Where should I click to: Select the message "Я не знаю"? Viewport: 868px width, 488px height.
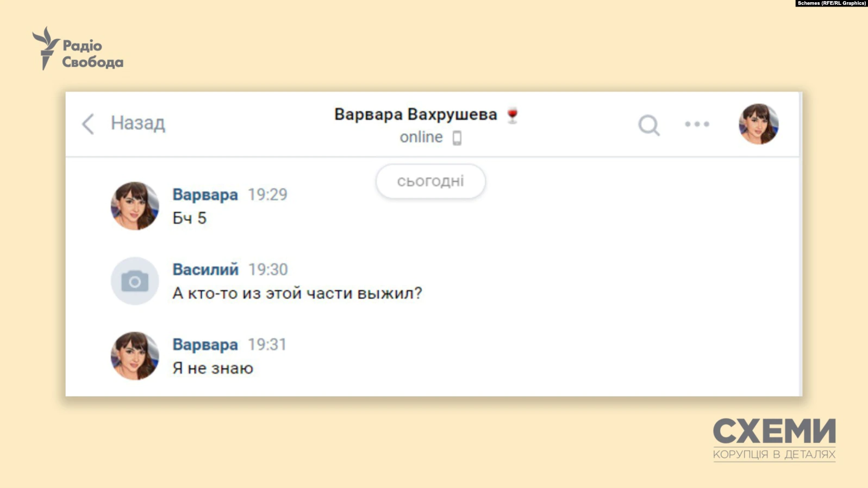[x=213, y=368]
